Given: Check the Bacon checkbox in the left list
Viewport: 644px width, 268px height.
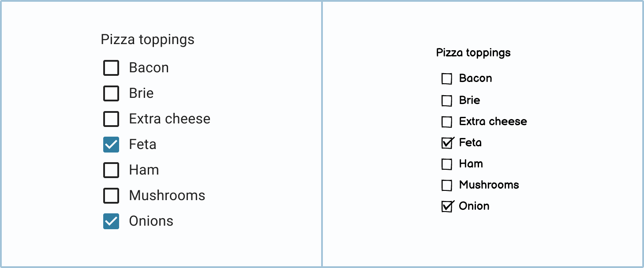Looking at the screenshot, I should point(111,67).
